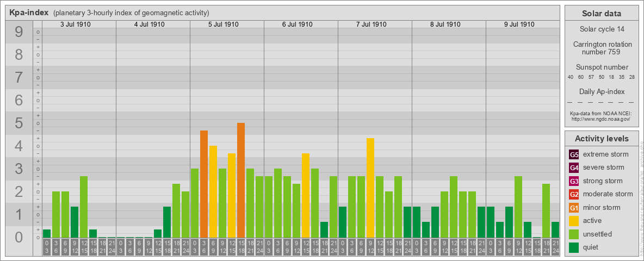Click the 3 Jul 12-15 green bar

pyautogui.click(x=84, y=207)
